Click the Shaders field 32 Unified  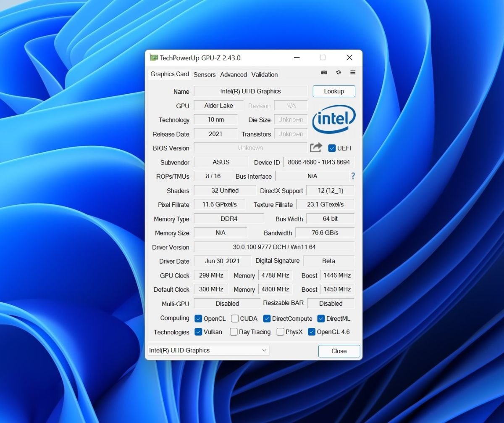pos(225,190)
